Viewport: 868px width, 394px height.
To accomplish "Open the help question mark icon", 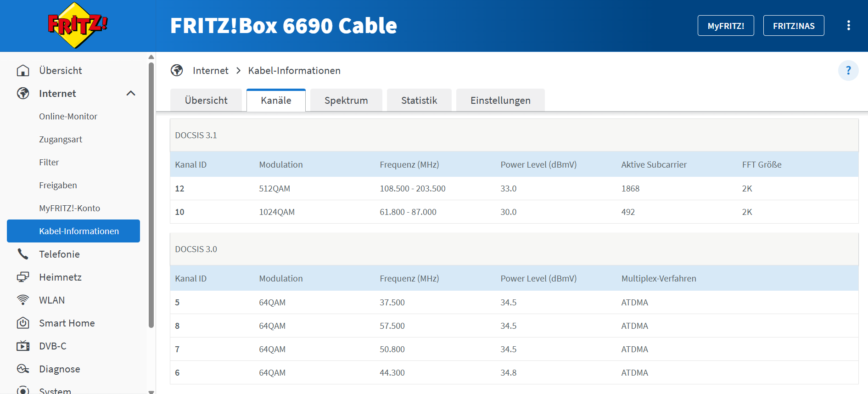I will coord(848,71).
